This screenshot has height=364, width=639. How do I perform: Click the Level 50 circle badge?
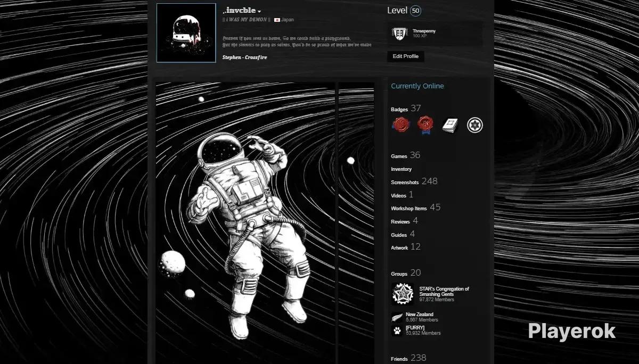click(x=416, y=11)
